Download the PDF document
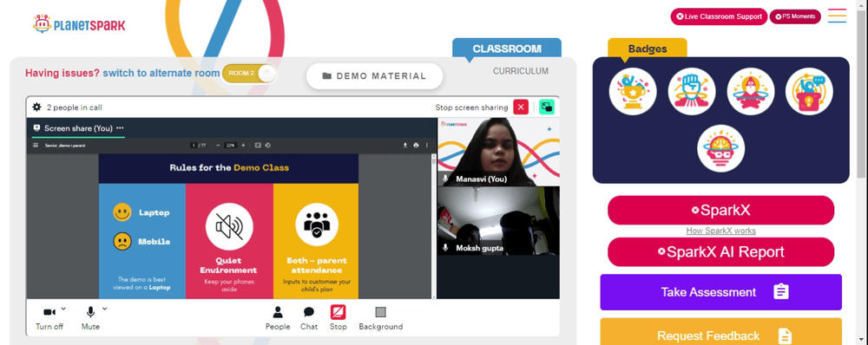 405,146
